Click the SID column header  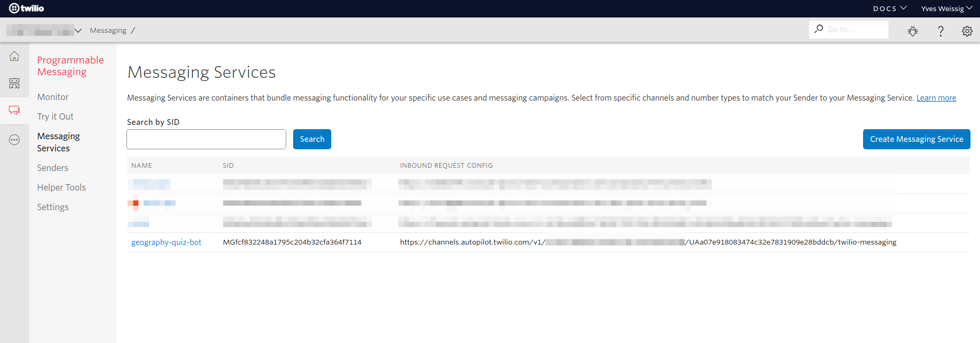point(228,166)
